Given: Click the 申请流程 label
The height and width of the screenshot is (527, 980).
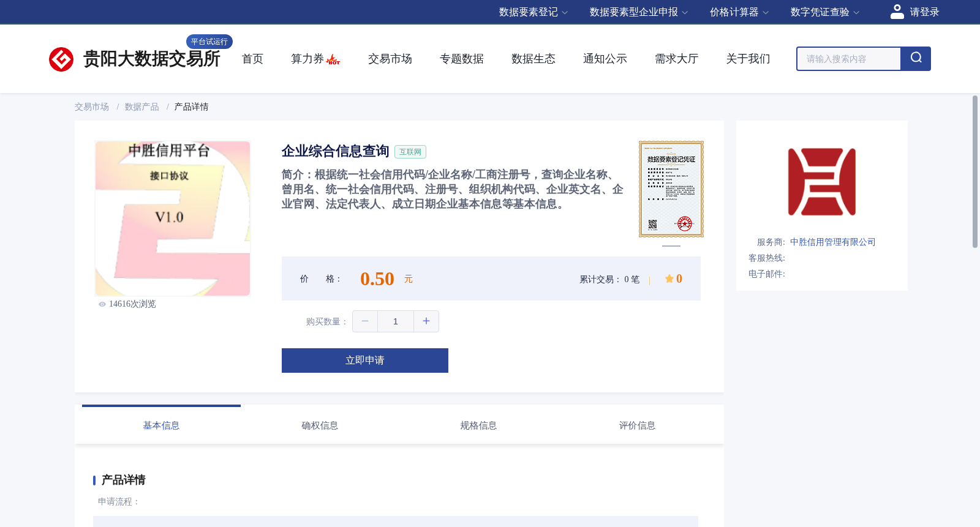Looking at the screenshot, I should [x=119, y=502].
